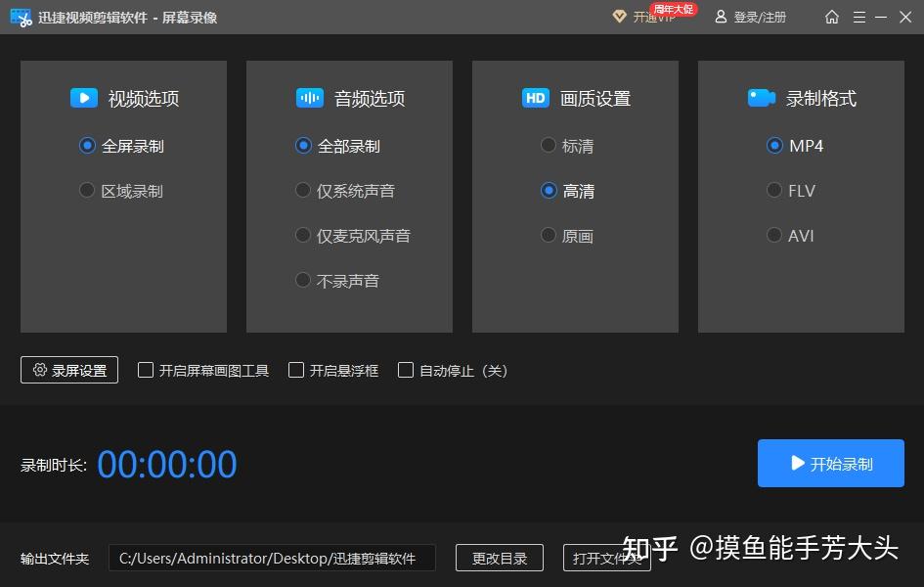Close the screen recorder window

point(905,17)
